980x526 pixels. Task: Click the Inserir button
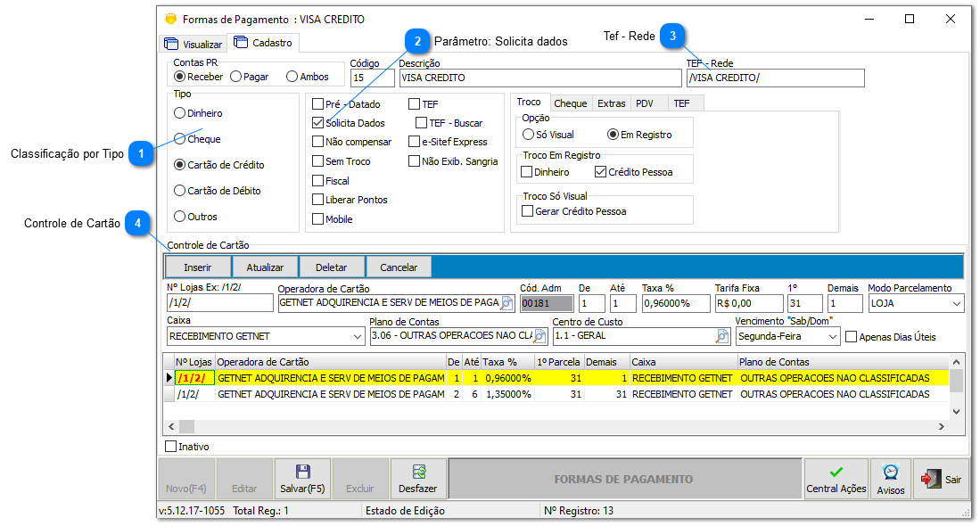pyautogui.click(x=197, y=267)
